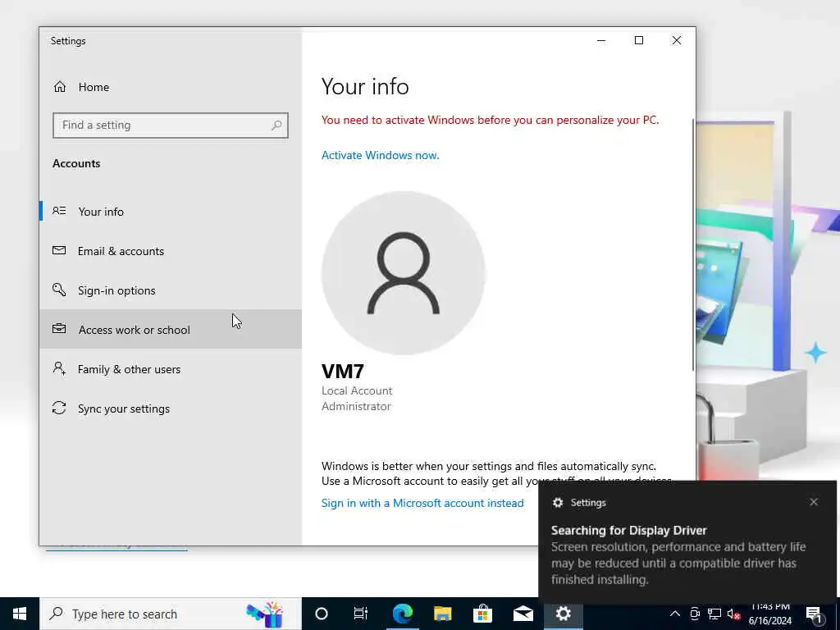
Task: Click the Home house icon
Action: pos(59,87)
